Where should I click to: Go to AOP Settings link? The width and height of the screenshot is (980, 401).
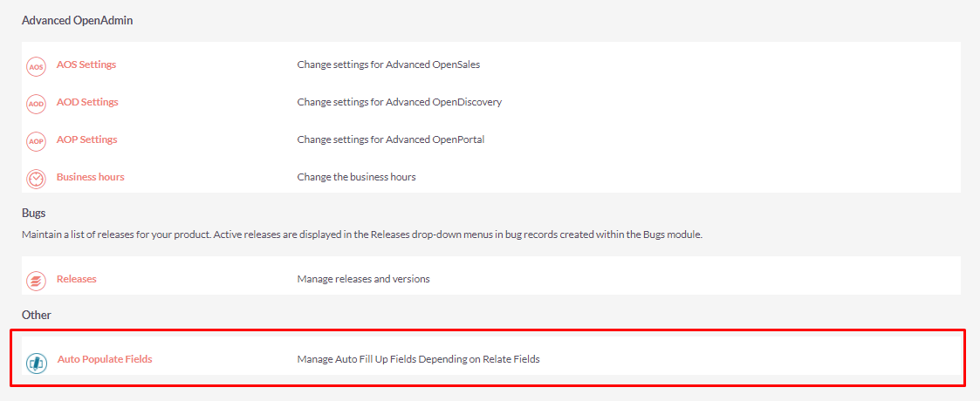(87, 139)
